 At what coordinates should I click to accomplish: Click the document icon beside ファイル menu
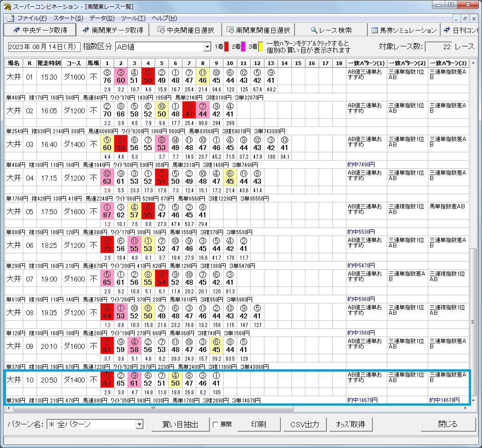coord(10,18)
